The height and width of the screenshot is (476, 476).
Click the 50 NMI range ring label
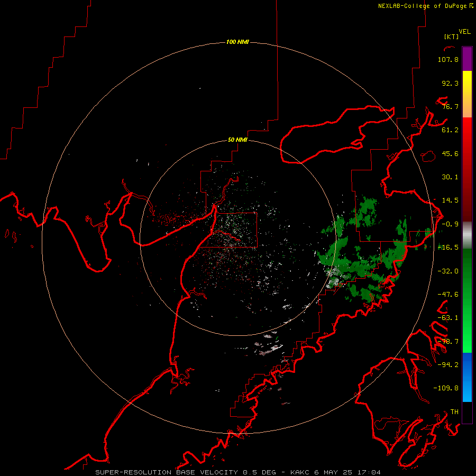pos(237,140)
